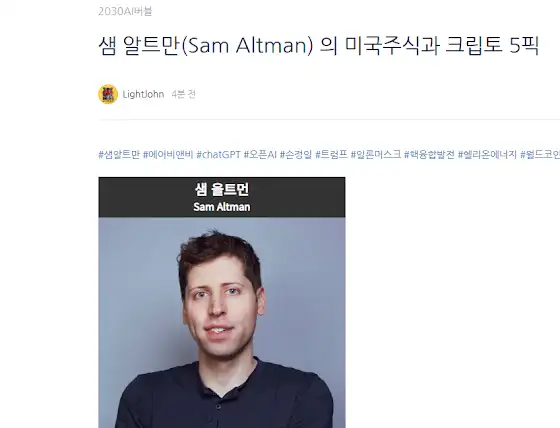
Task: Open the #chatGPT hashtag
Action: click(219, 155)
